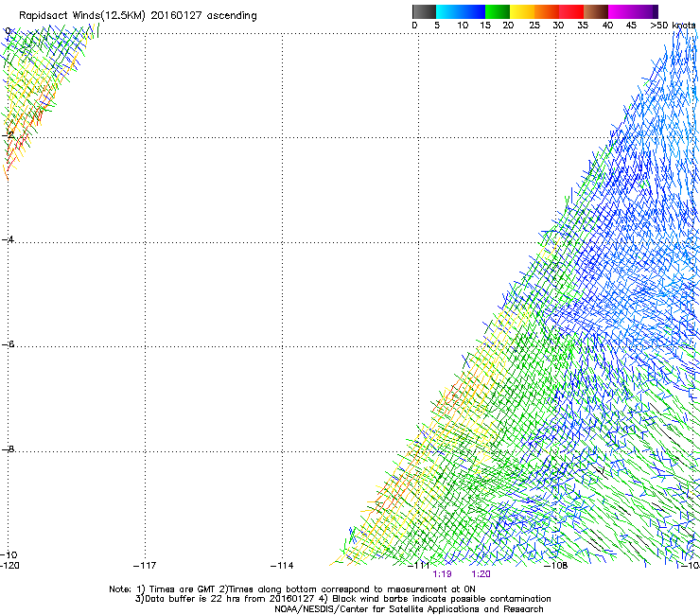700x615 pixels.
Task: Click the gray 0-5 knots legend segment
Action: (x=424, y=11)
